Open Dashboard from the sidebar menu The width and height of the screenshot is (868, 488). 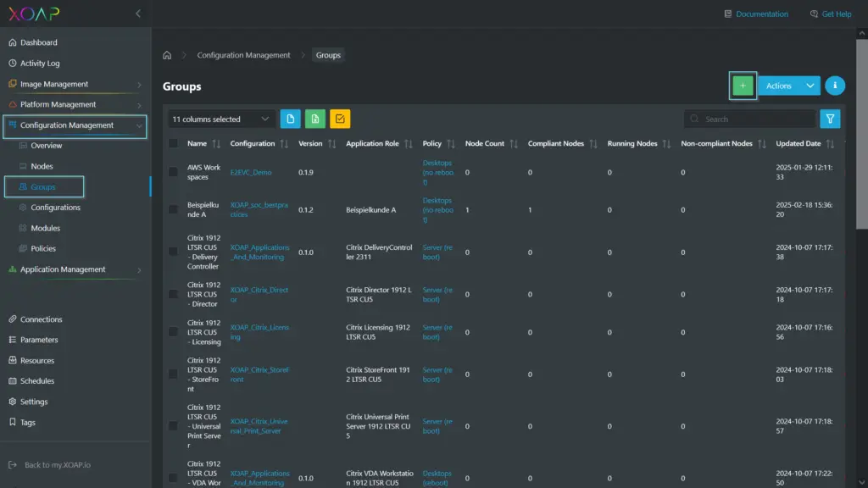[37, 42]
